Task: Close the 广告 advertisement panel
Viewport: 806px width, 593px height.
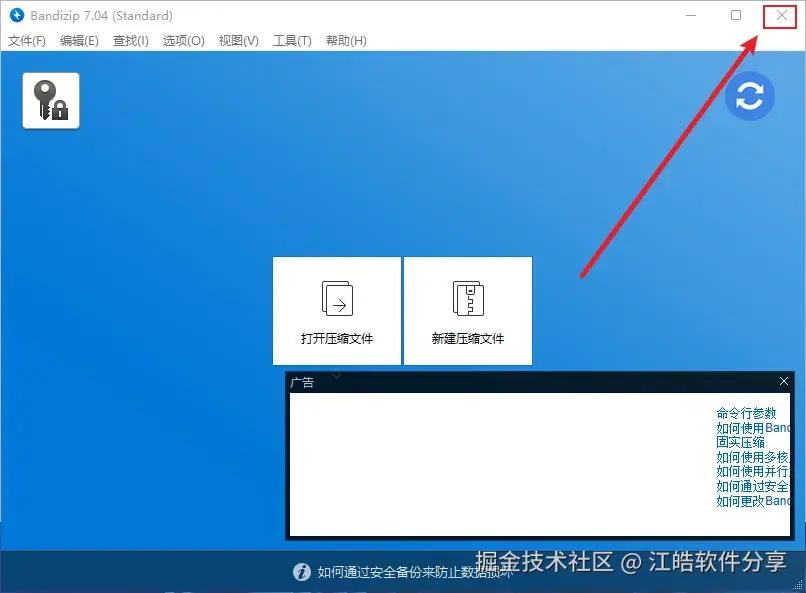Action: click(784, 381)
